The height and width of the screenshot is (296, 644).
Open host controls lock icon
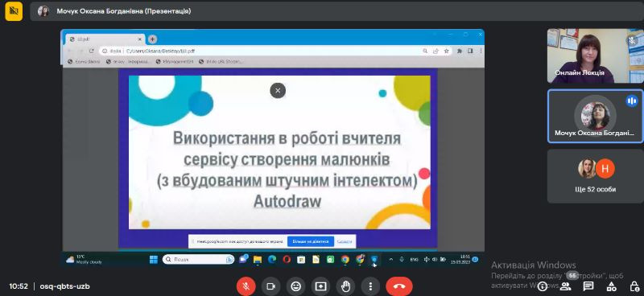click(x=634, y=286)
